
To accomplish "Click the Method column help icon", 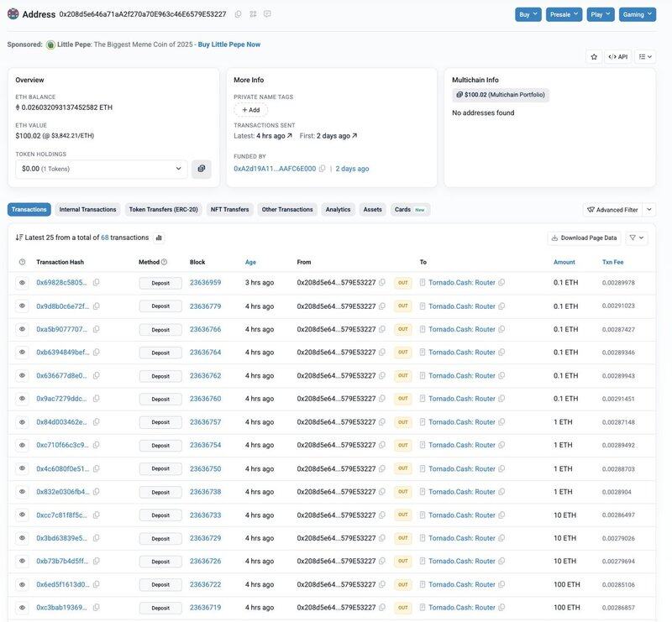I will 164,262.
